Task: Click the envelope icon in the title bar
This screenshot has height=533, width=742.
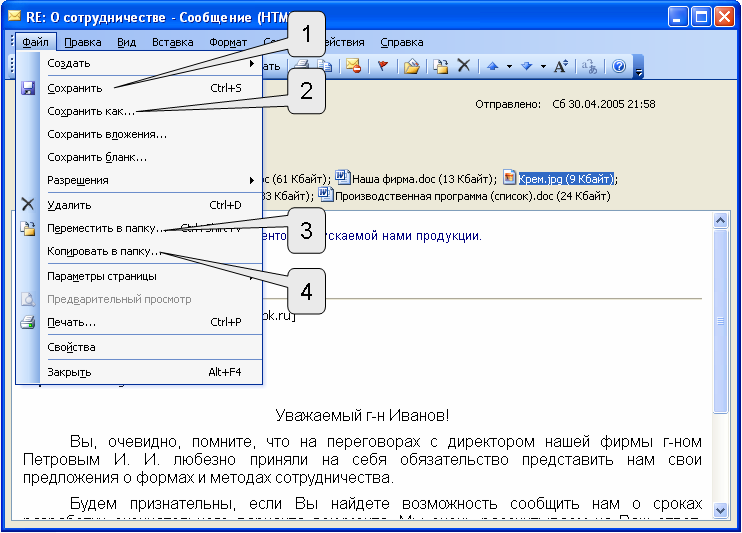Action: [x=14, y=17]
